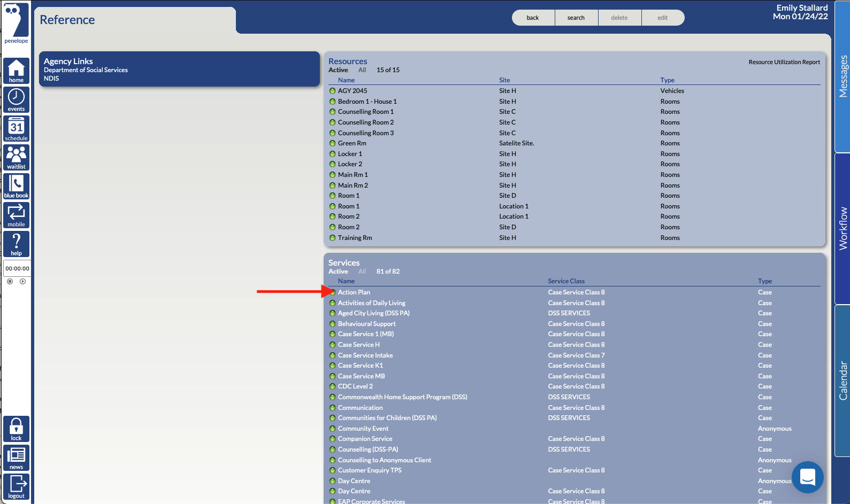
Task: Click the Emily Stallard user name
Action: click(x=802, y=8)
